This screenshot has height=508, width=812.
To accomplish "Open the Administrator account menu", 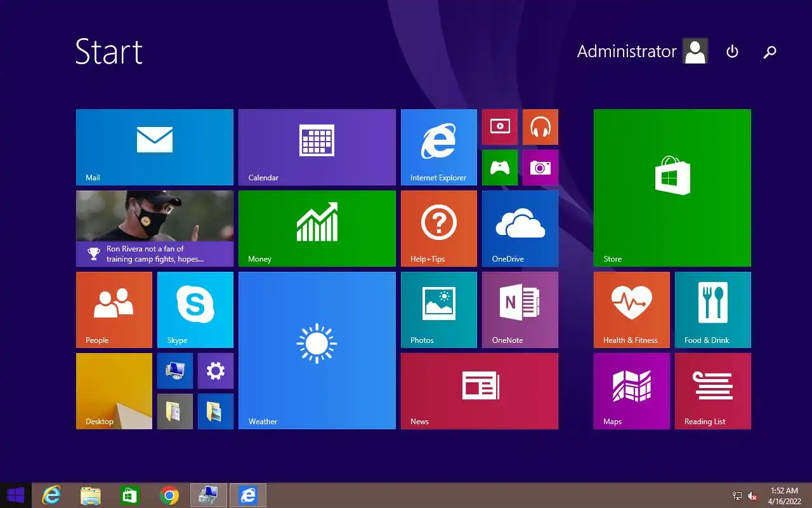I will (x=642, y=51).
